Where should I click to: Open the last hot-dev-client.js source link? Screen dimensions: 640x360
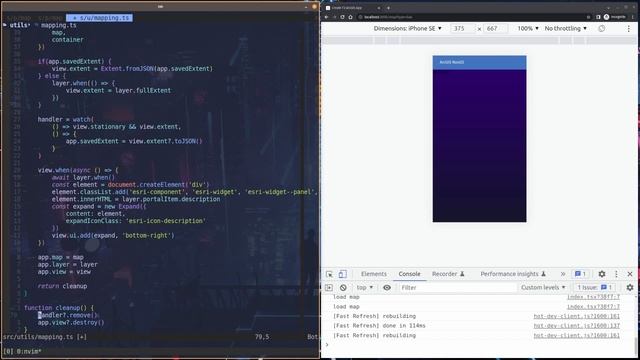(x=576, y=336)
